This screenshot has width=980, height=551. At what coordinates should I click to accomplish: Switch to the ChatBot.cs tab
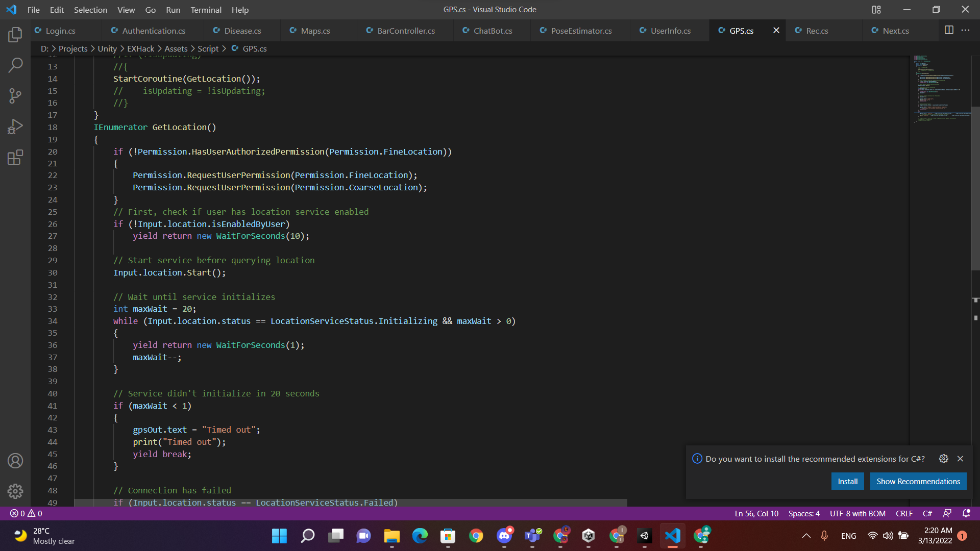click(x=493, y=31)
